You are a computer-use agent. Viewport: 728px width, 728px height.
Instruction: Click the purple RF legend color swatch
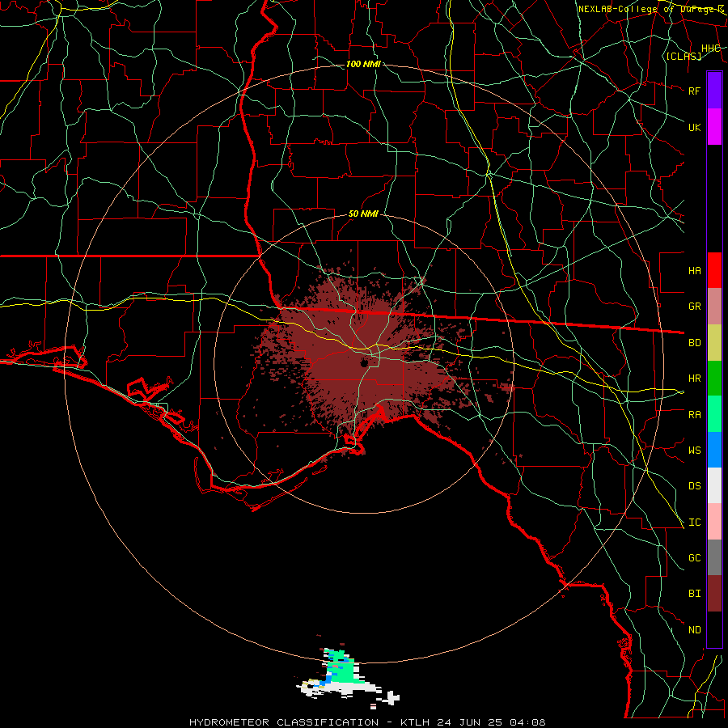click(714, 91)
